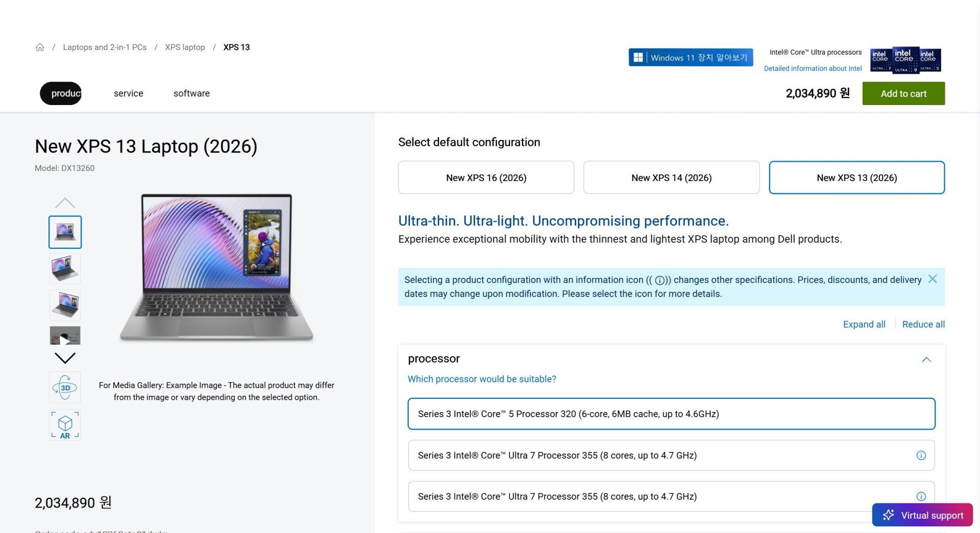Viewport: 980px width, 533px height.
Task: Open the XPS laptop breadcrumb
Action: point(185,47)
